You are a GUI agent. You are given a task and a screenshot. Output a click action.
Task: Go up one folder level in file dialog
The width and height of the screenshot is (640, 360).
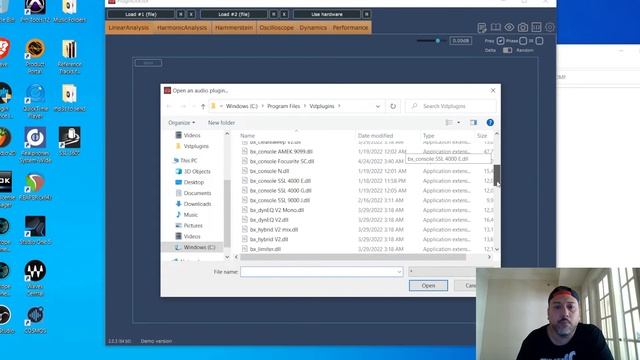coord(203,106)
